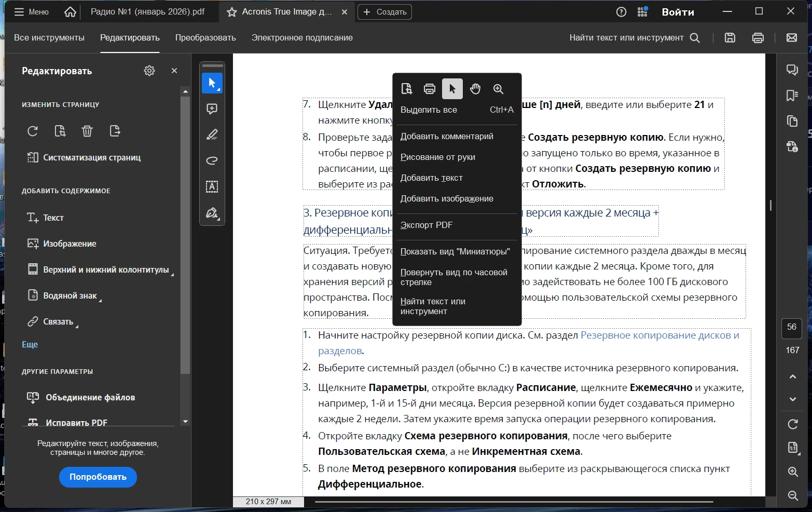Select the freehand highlighter pen tool
This screenshot has width=812, height=512.
212,135
